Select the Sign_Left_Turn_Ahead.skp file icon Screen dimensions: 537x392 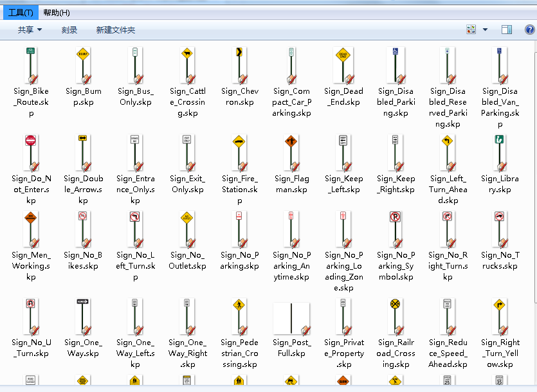tap(448, 153)
